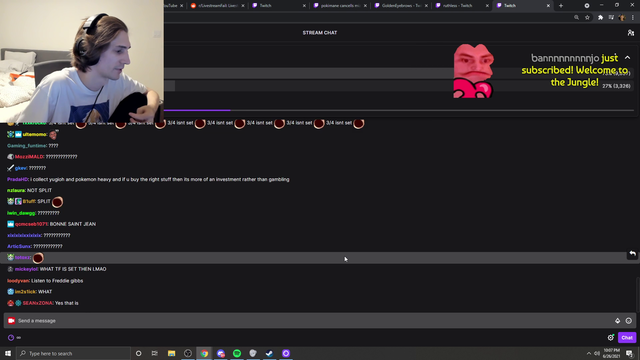This screenshot has height=360, width=640.
Task: Click the 'WHAT TF IS SET THEN LMAO' message
Action: click(73, 269)
